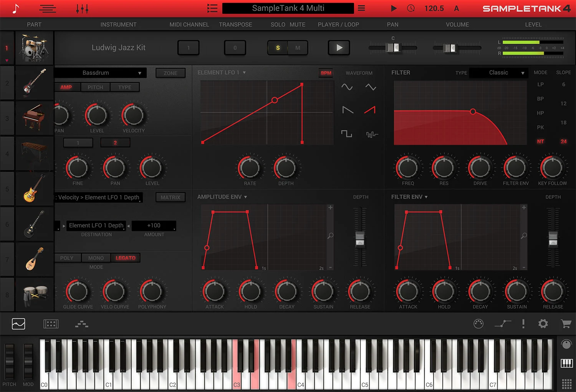Image resolution: width=576 pixels, height=392 pixels.
Task: Mute the Ludwig Jazz Kit part
Action: point(298,48)
